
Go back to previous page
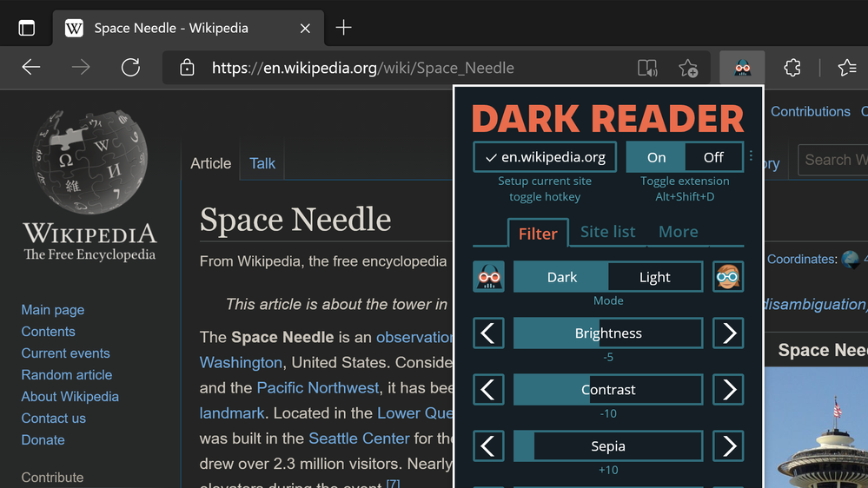point(31,68)
